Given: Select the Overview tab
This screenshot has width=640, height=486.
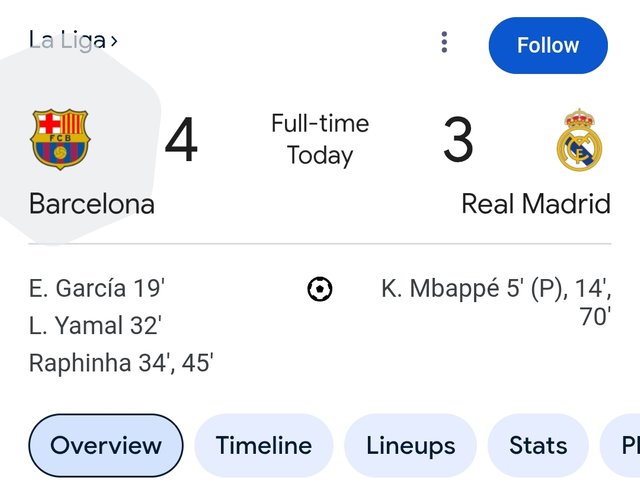Looking at the screenshot, I should (x=106, y=445).
